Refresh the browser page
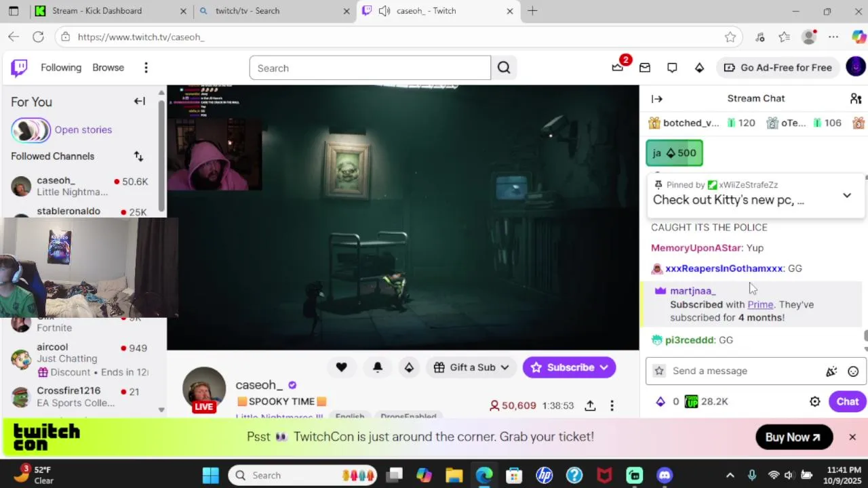The height and width of the screenshot is (488, 868). (x=39, y=37)
